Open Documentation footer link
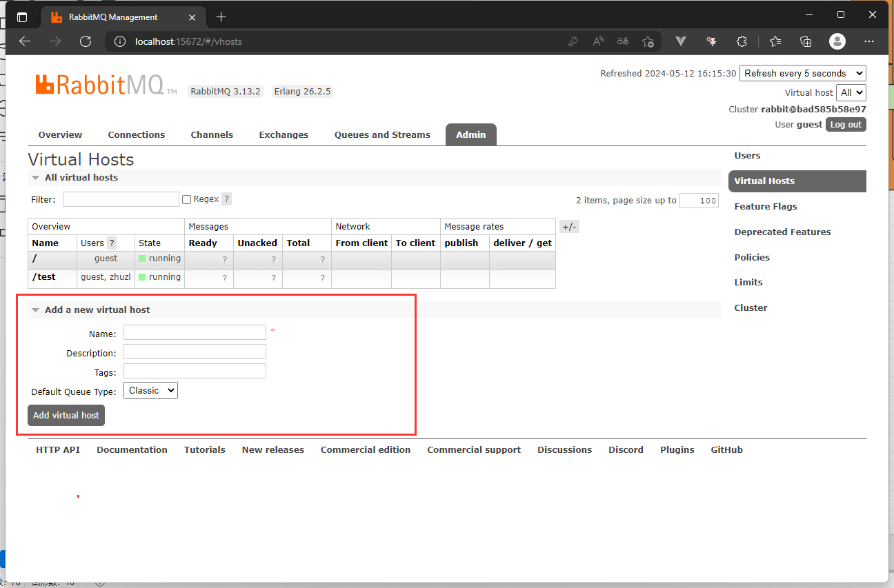Screen dimensions: 894x588 [132, 449]
